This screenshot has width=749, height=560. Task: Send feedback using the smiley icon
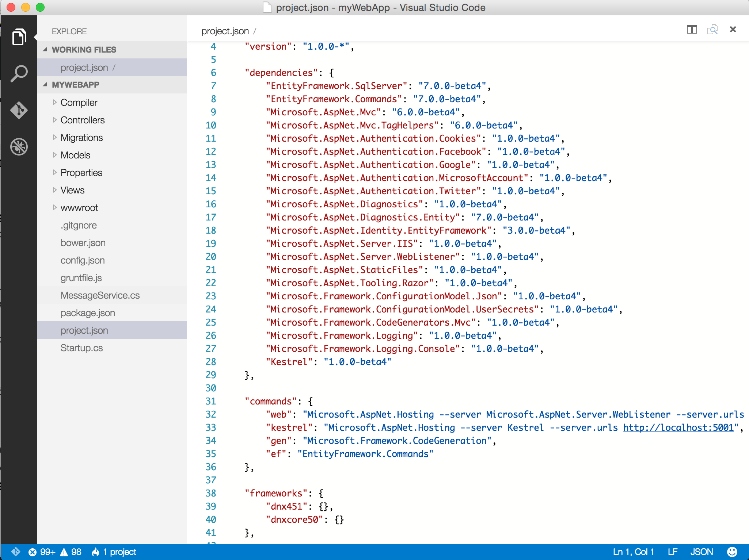(732, 552)
